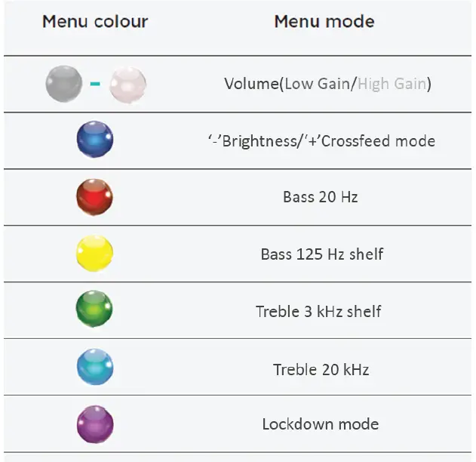Click the red Bass 20 Hz orb

coord(95,197)
